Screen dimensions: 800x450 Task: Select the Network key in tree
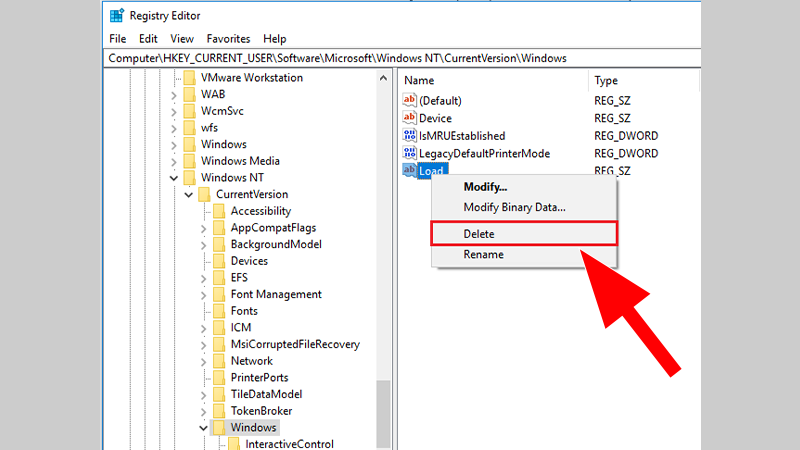[x=252, y=361]
